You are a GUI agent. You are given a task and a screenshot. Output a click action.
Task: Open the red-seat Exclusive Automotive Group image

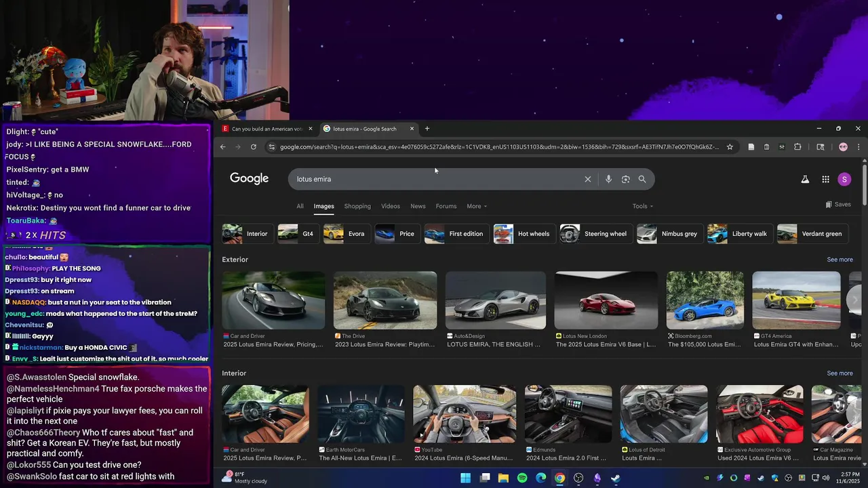tap(759, 414)
